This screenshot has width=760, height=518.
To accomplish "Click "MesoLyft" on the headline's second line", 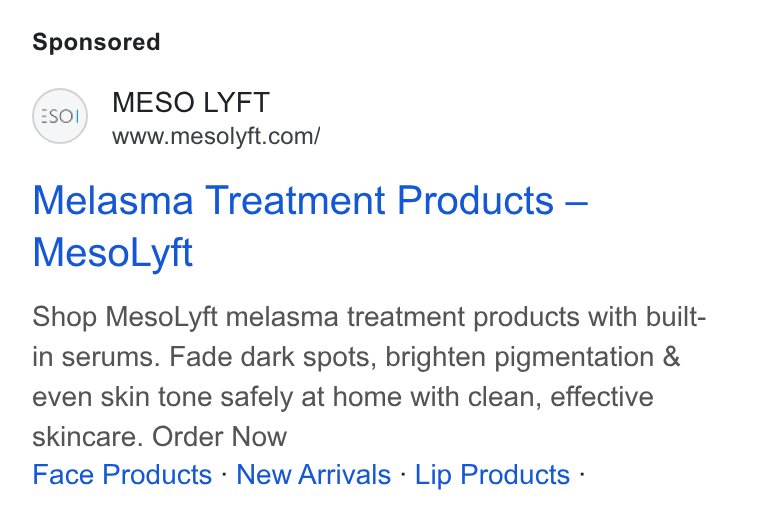I will (x=112, y=253).
